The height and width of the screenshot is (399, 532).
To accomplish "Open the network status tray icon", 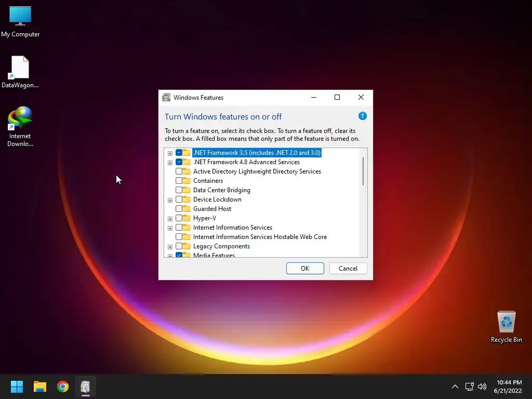I will click(469, 387).
